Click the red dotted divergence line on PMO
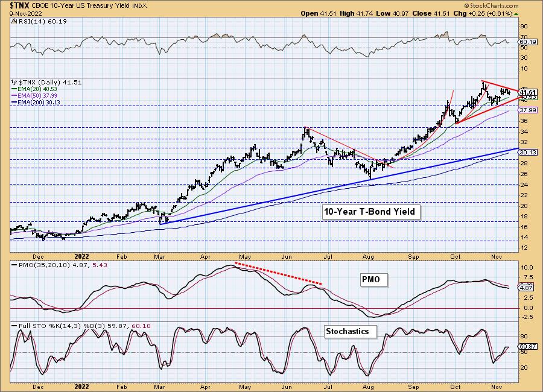 (278, 274)
